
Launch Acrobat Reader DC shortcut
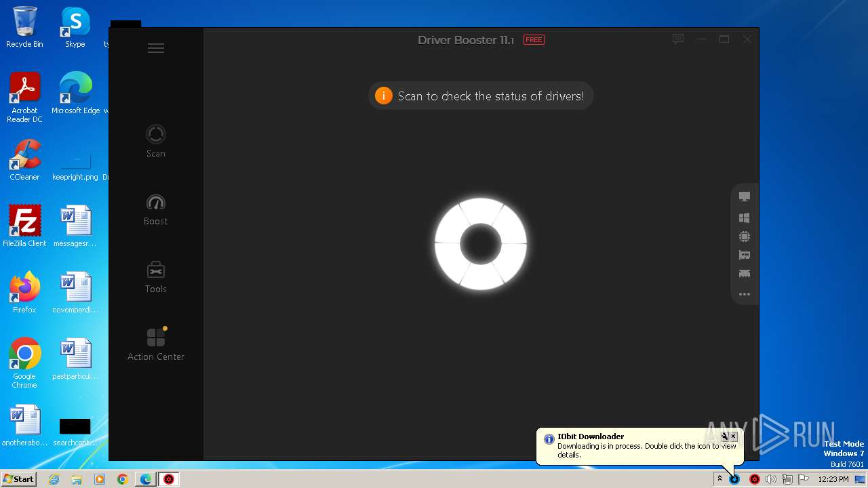24,98
